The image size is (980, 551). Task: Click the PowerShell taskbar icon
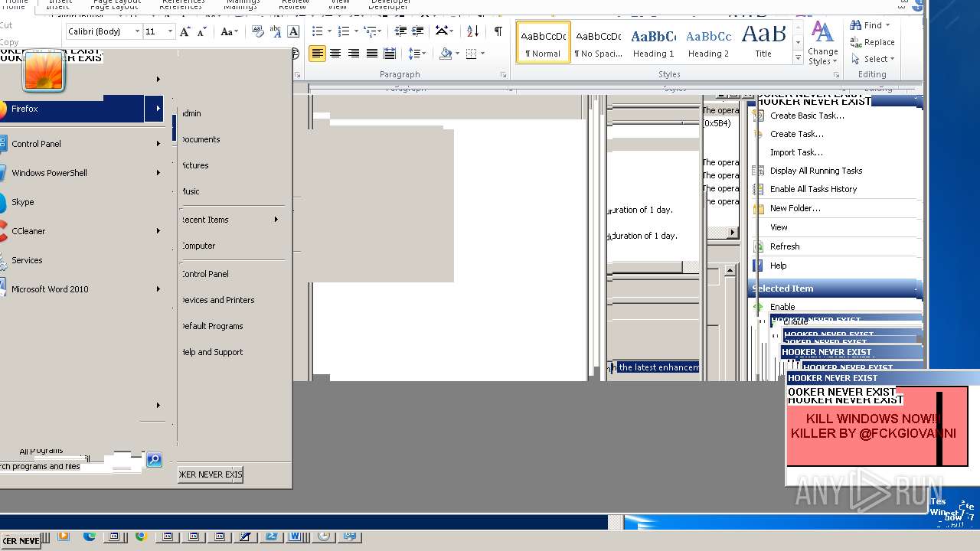click(271, 536)
